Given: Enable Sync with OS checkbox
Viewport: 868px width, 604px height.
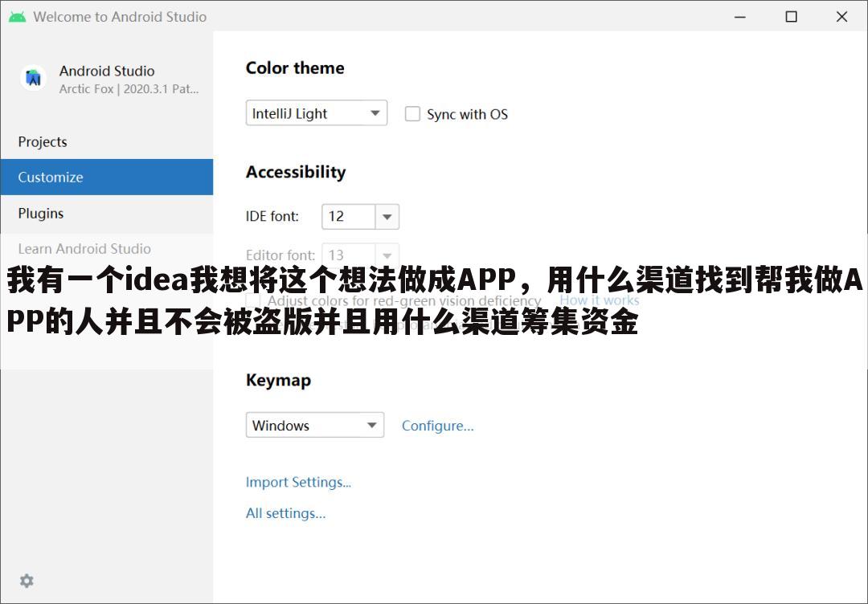Looking at the screenshot, I should (412, 114).
